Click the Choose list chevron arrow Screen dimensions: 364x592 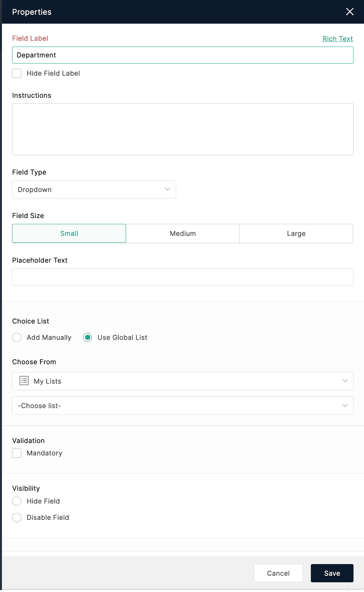[345, 405]
